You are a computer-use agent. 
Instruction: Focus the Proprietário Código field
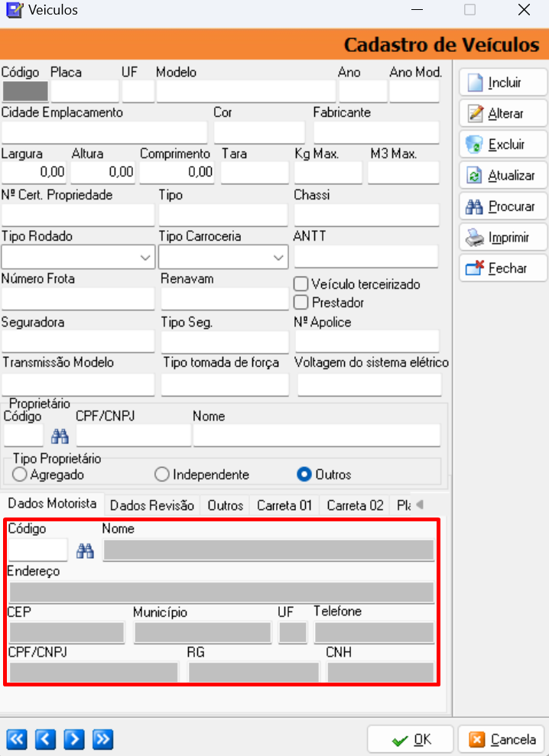click(24, 436)
